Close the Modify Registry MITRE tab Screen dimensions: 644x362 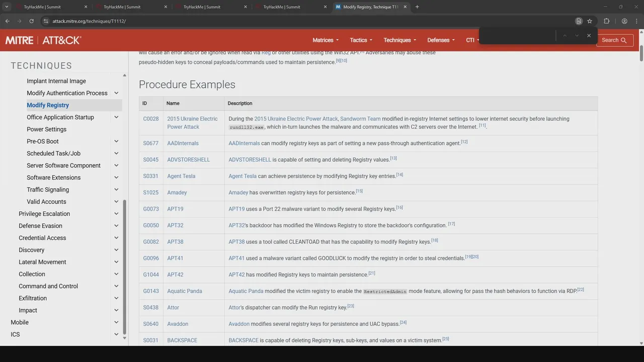[406, 7]
